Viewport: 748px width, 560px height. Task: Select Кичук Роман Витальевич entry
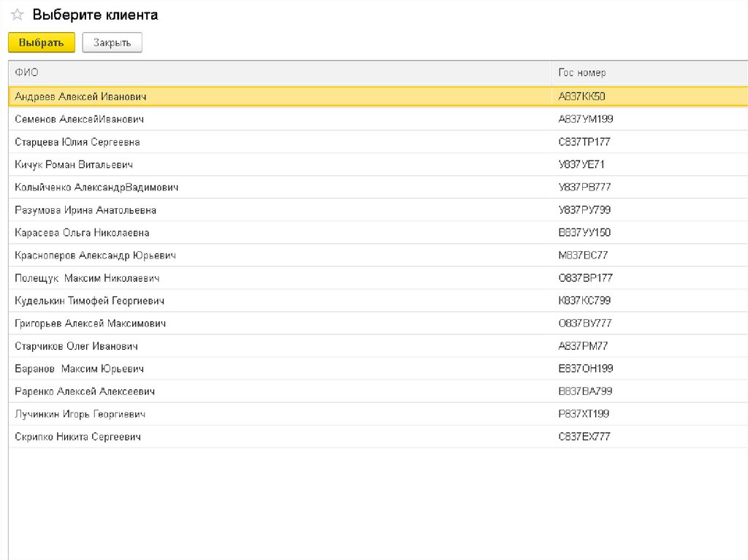point(74,164)
